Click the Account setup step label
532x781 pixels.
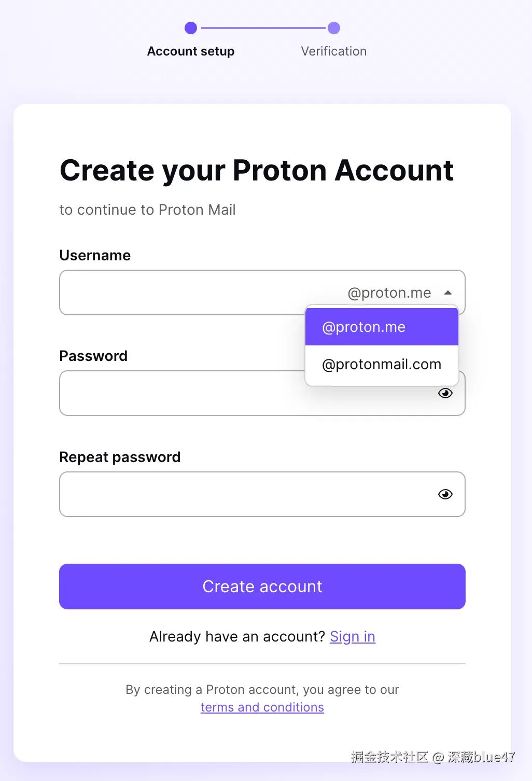pos(191,51)
